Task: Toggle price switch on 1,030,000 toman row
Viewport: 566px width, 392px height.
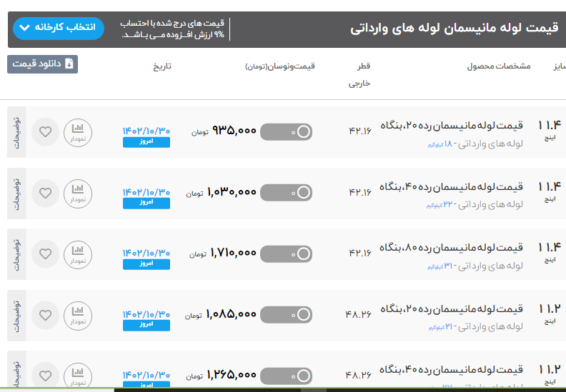Action: coord(286,193)
